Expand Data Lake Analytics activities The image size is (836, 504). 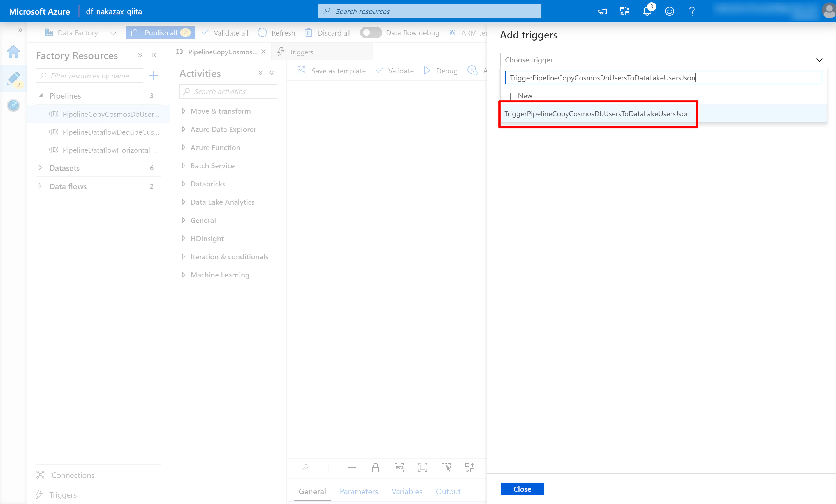183,202
